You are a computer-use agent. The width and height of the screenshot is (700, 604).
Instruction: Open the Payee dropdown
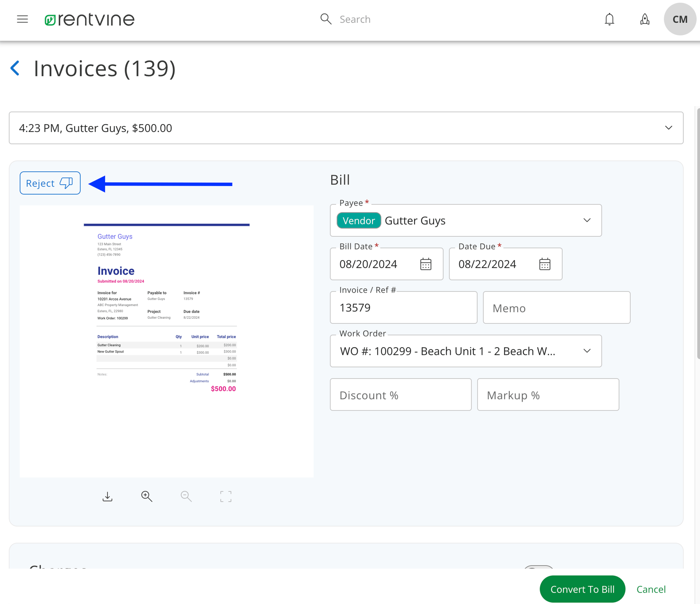(x=587, y=220)
